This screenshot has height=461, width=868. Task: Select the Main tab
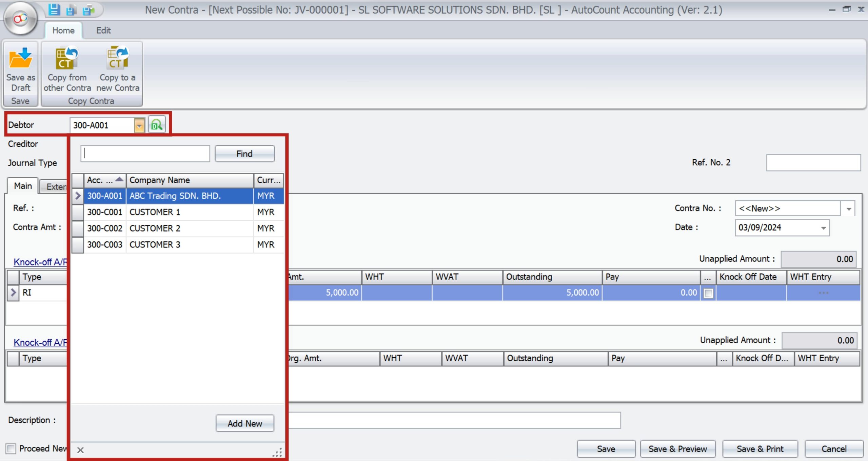click(x=22, y=185)
